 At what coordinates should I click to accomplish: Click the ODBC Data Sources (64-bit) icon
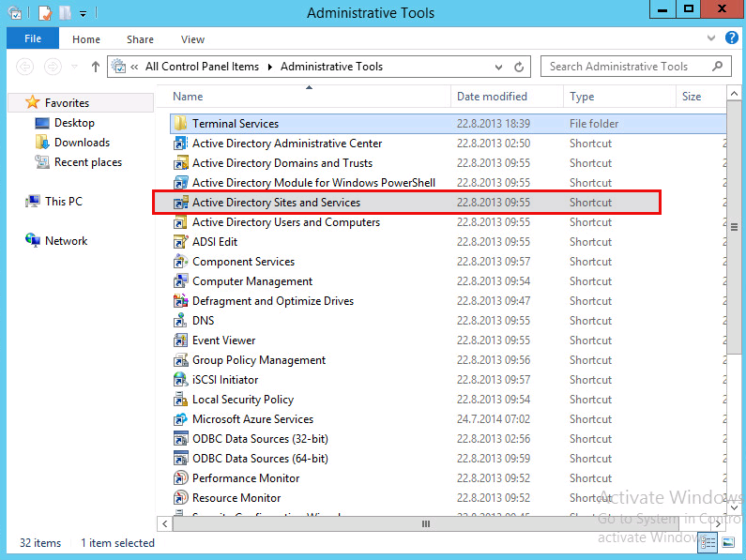pos(180,459)
